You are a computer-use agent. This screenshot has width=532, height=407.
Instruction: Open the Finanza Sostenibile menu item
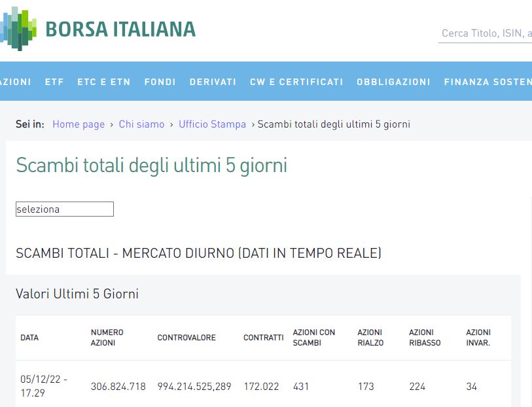(x=488, y=82)
